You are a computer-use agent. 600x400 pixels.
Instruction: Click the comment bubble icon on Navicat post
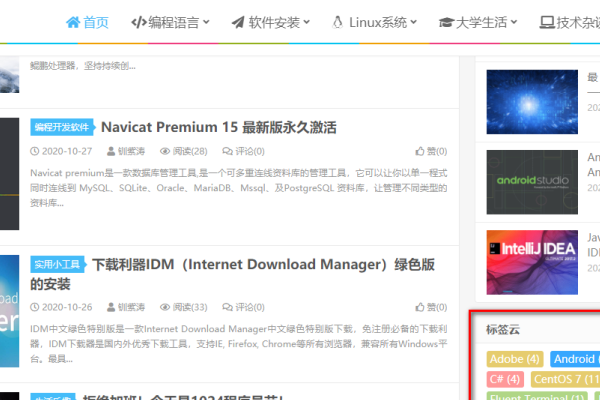click(x=225, y=151)
